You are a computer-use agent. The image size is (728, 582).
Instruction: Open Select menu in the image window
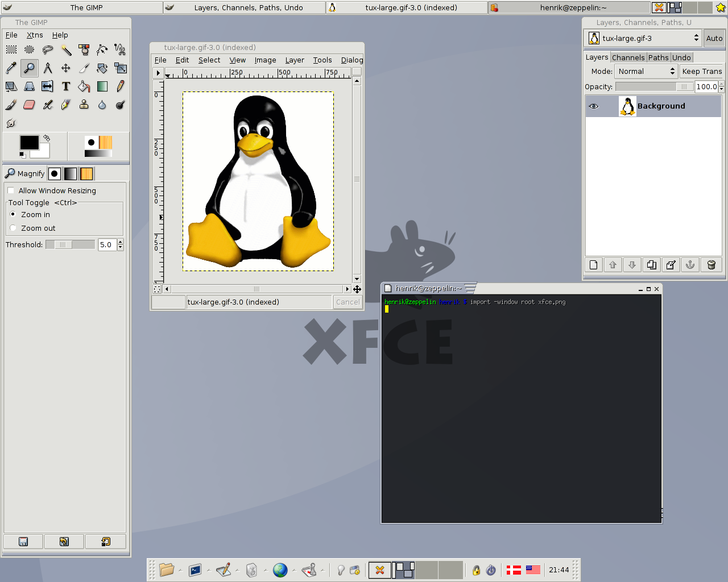[x=209, y=60]
